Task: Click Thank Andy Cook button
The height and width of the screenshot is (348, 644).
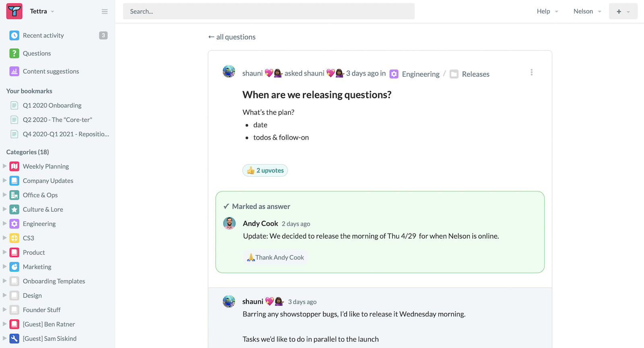Action: [x=275, y=257]
